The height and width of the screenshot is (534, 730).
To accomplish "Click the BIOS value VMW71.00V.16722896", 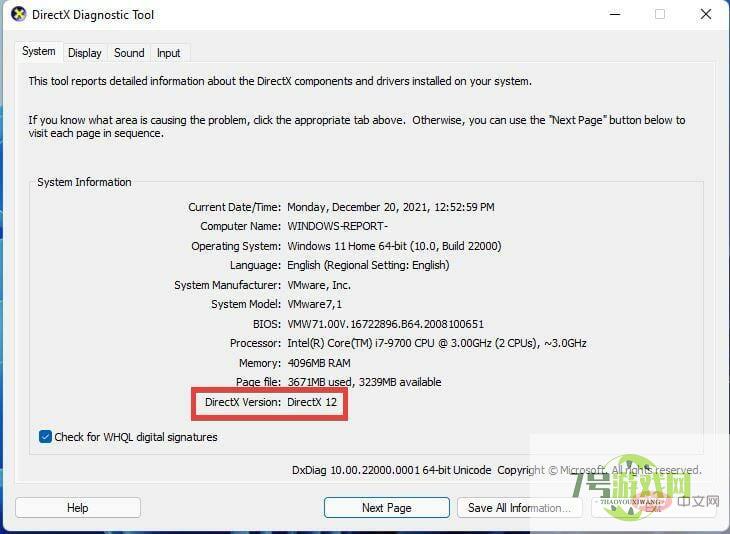I will point(385,324).
